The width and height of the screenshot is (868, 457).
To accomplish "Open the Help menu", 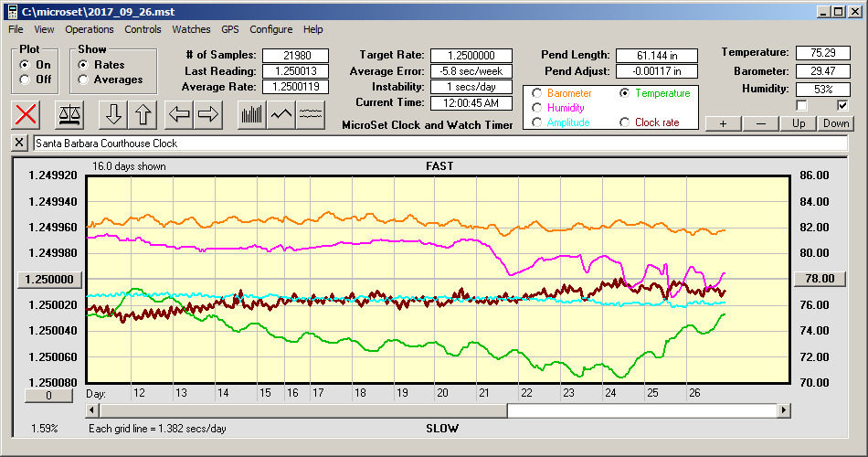I will [x=312, y=29].
